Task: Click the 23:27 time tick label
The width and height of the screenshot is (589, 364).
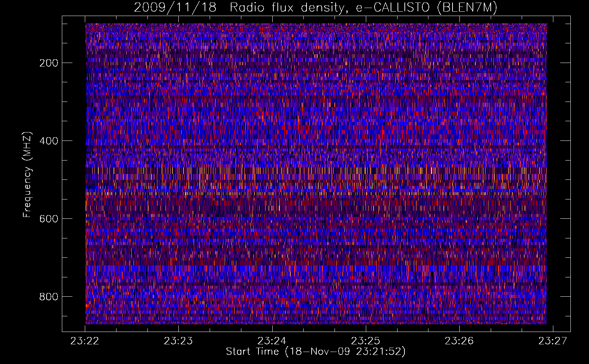Action: 553,341
